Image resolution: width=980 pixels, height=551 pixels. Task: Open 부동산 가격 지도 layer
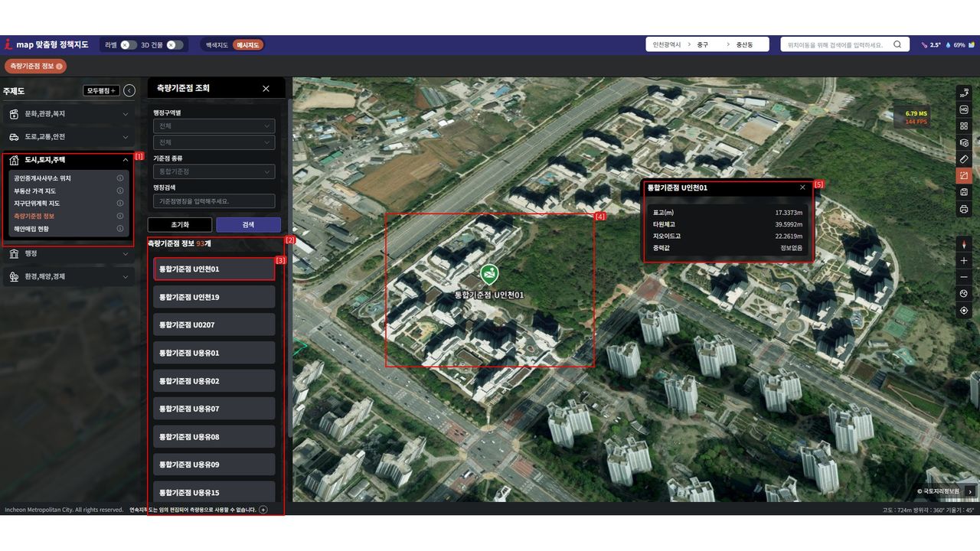click(x=35, y=191)
